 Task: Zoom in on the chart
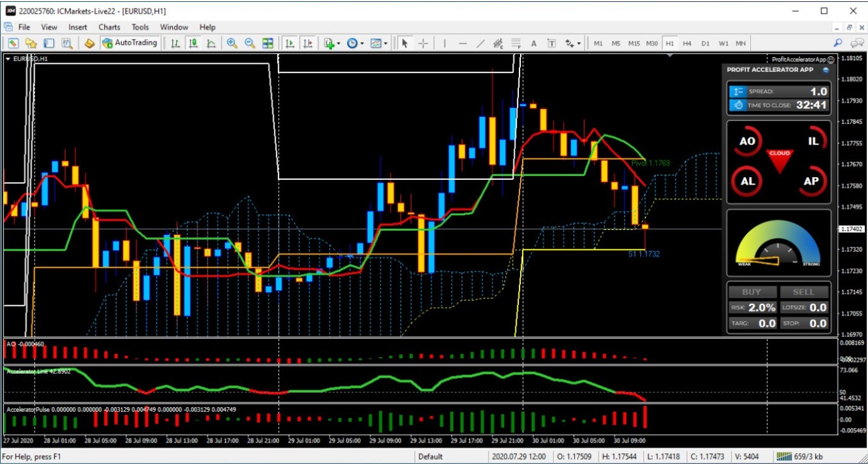[x=232, y=43]
